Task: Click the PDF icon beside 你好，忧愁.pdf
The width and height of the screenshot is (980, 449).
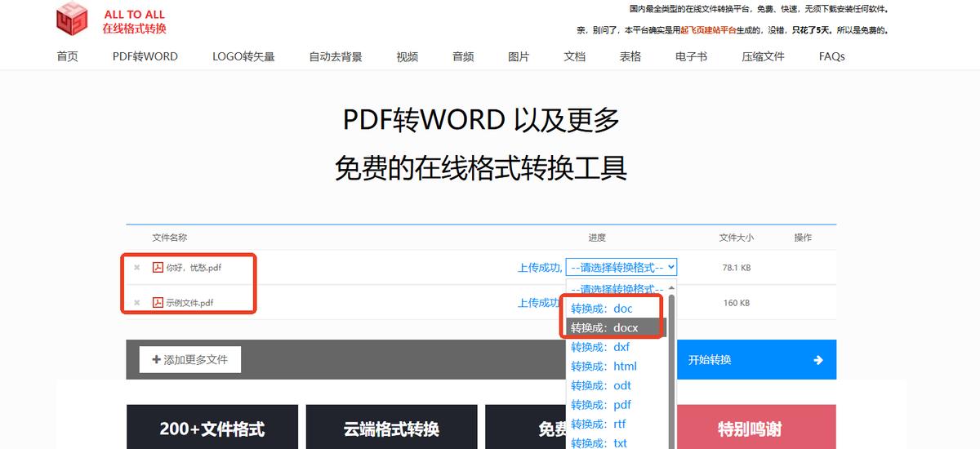Action: (158, 268)
